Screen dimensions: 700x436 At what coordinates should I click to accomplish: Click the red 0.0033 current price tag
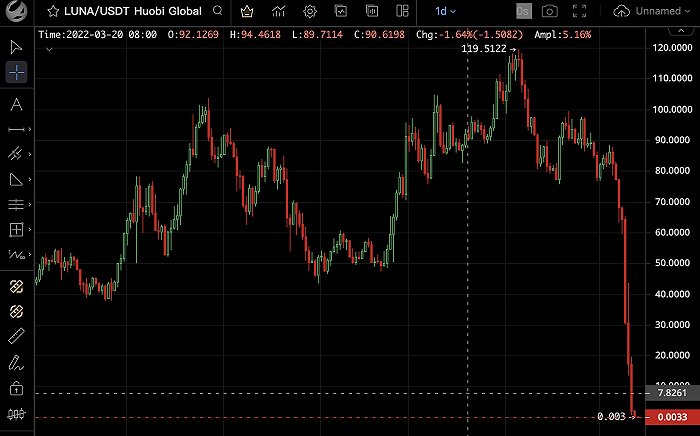[x=672, y=417]
